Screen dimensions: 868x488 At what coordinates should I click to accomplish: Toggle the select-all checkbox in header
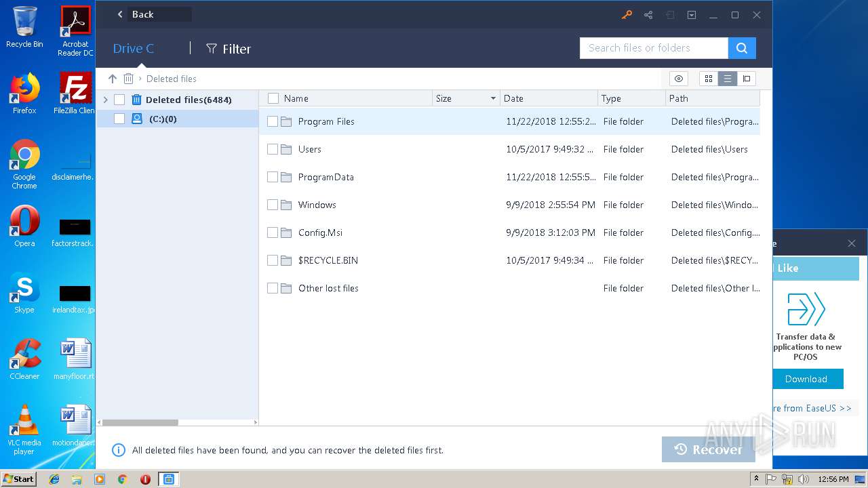pos(273,98)
